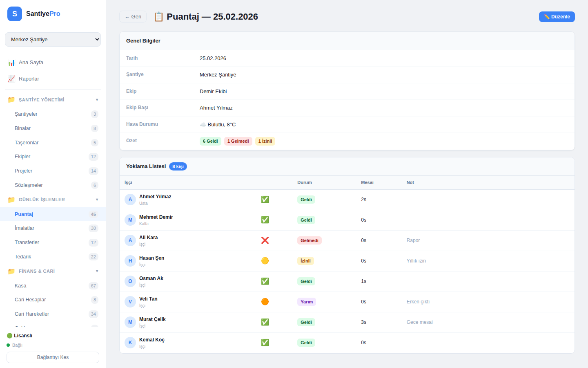
Task: Click the Bağlantıyı Kes button
Action: point(53,357)
